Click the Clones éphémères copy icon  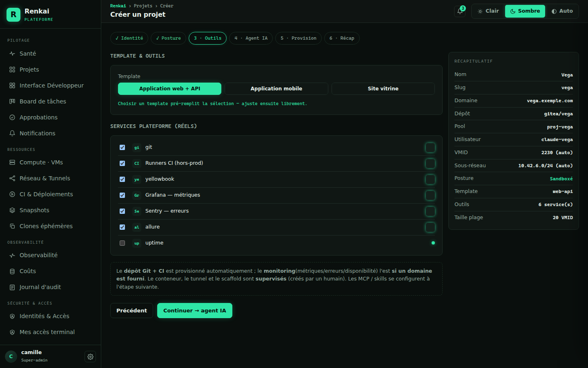[x=12, y=226]
